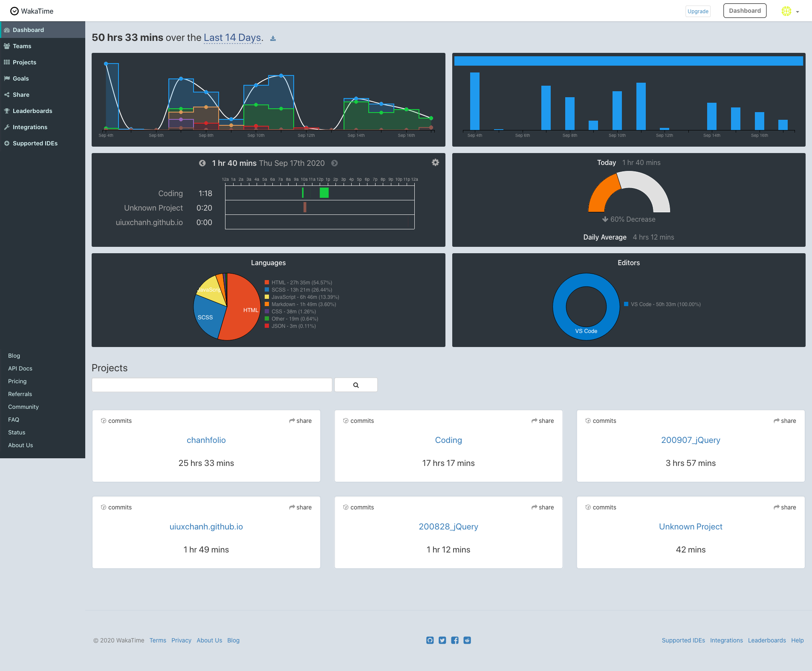Click the VS Code legend swatch in Editors
Image resolution: width=812 pixels, height=671 pixels.
[x=626, y=304]
